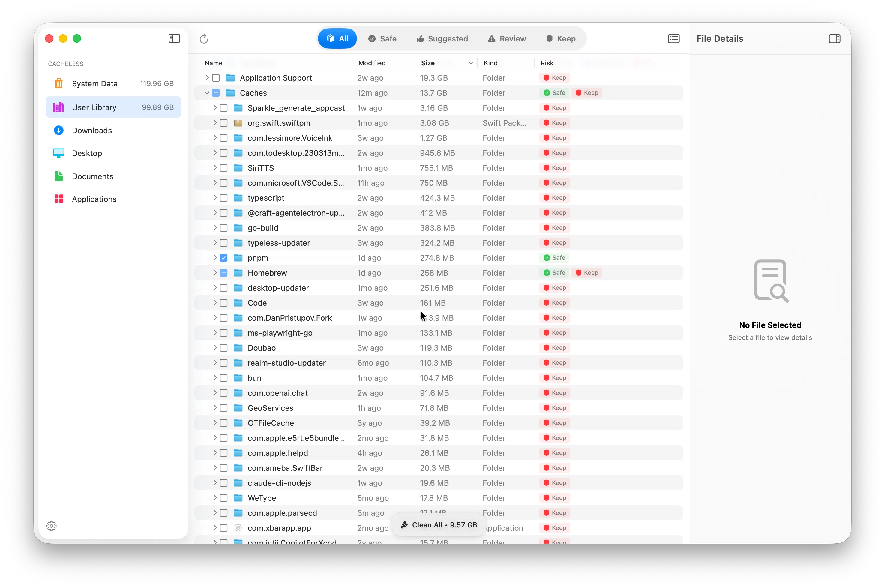The height and width of the screenshot is (588, 885).
Task: Uncheck the pnpm folder checkbox
Action: point(224,258)
